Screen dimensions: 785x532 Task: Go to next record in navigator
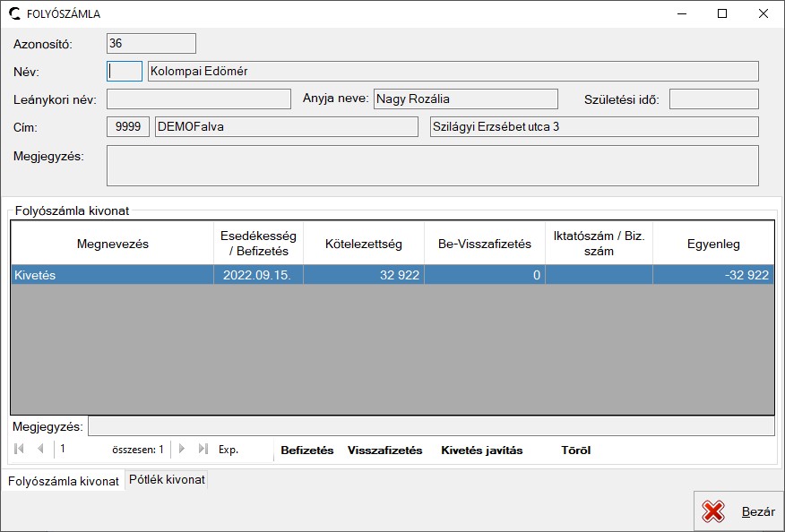tap(182, 450)
